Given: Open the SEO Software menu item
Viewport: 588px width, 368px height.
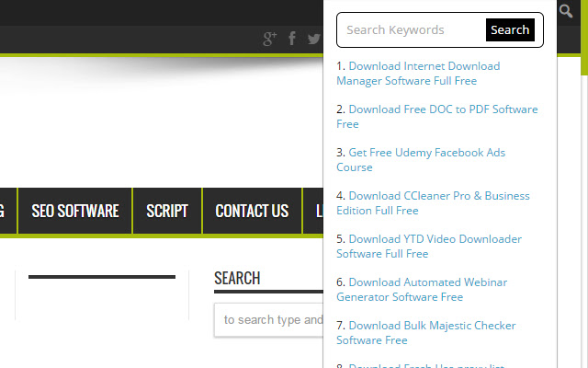Looking at the screenshot, I should (75, 211).
